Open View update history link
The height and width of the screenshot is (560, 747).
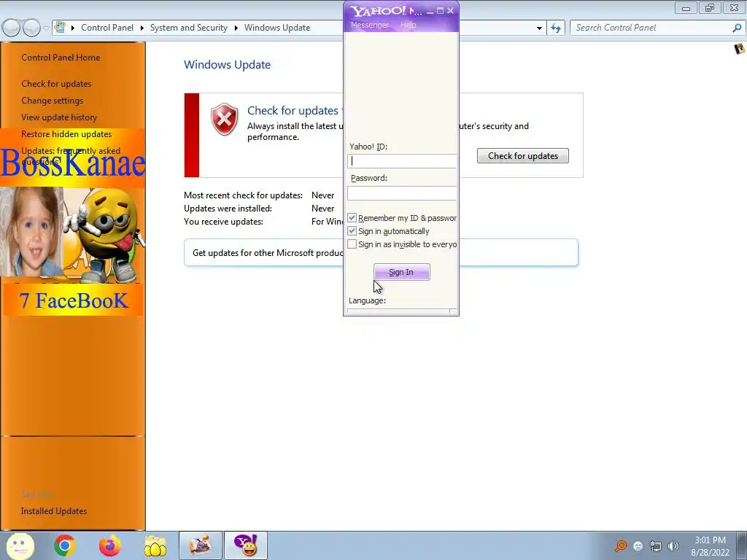[x=59, y=117]
